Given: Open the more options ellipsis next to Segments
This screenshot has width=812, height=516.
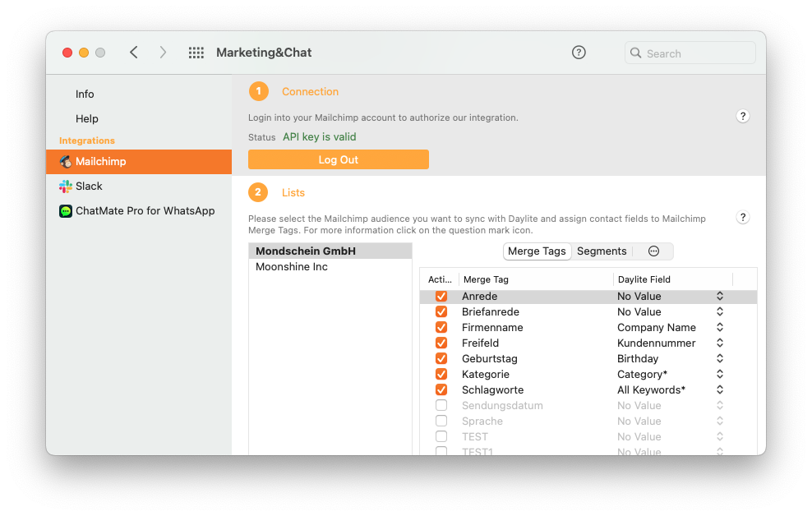Looking at the screenshot, I should (653, 251).
